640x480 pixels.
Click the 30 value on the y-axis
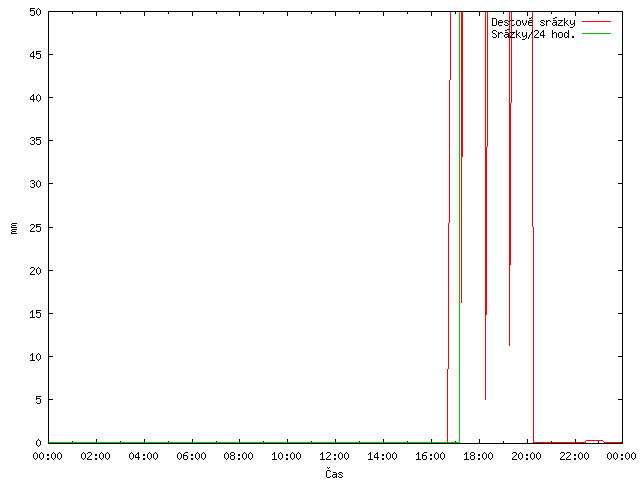(x=36, y=184)
